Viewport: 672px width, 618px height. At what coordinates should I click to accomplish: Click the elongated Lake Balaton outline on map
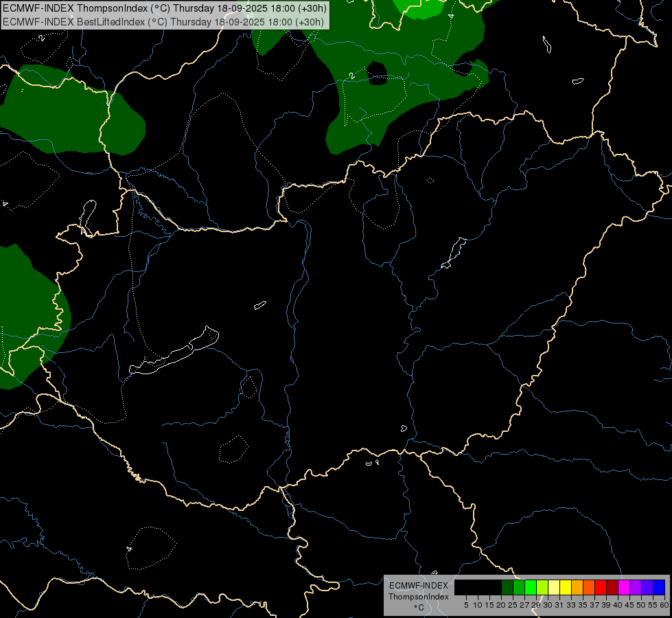pyautogui.click(x=174, y=350)
